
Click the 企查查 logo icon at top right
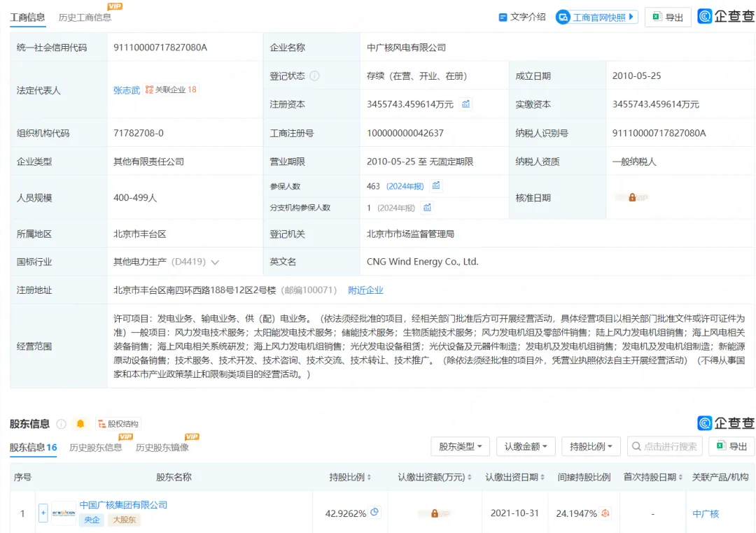706,17
